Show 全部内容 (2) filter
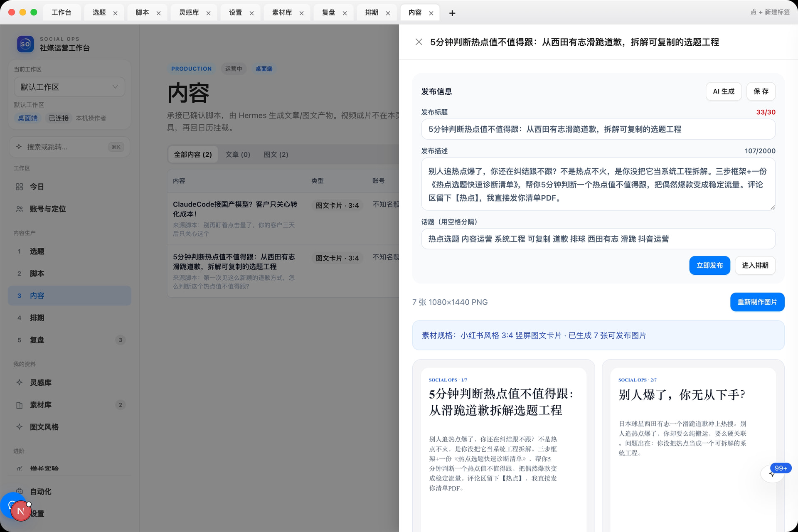 click(193, 155)
